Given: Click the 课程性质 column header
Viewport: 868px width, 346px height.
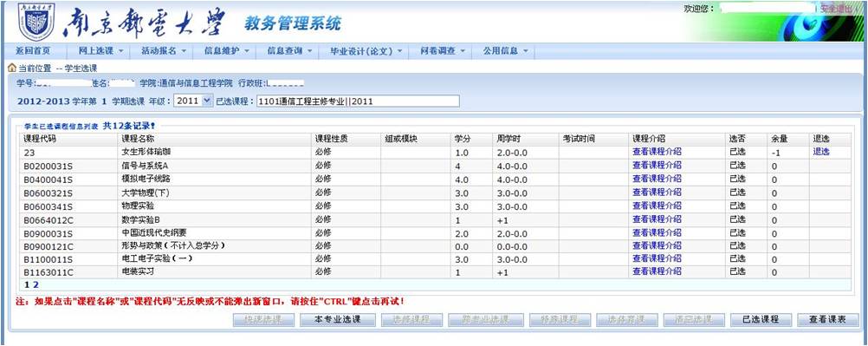Looking at the screenshot, I should tap(332, 138).
